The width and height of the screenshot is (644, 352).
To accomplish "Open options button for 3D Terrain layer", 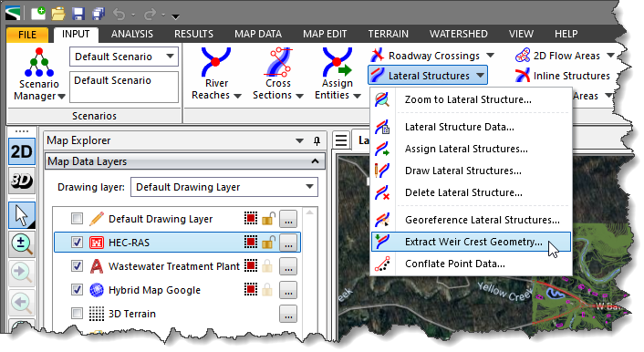I will 288,314.
